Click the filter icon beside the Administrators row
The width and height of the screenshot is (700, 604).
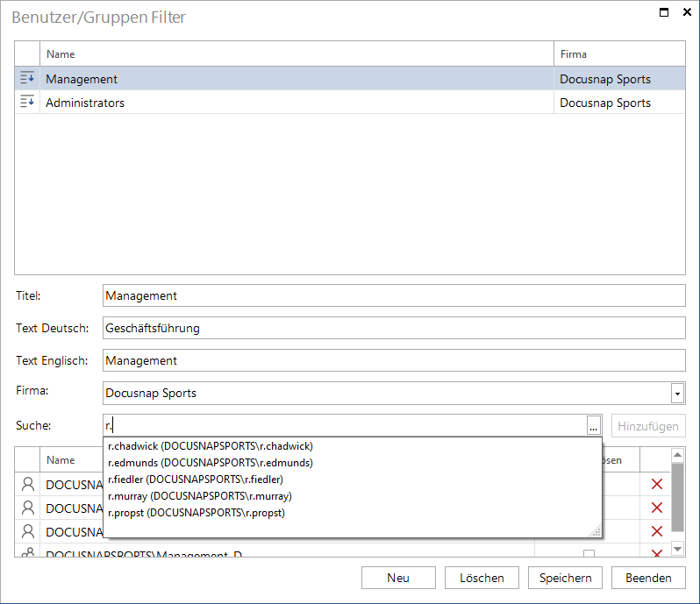coord(27,102)
